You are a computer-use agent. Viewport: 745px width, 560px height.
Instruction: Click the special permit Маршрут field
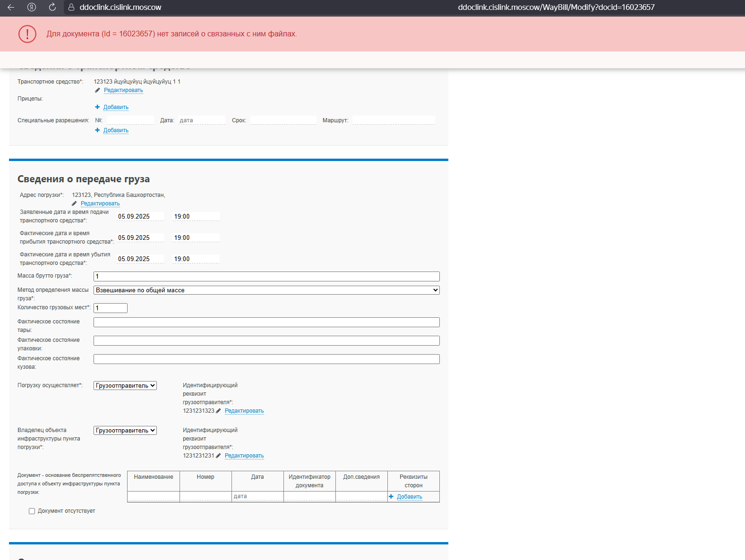394,120
